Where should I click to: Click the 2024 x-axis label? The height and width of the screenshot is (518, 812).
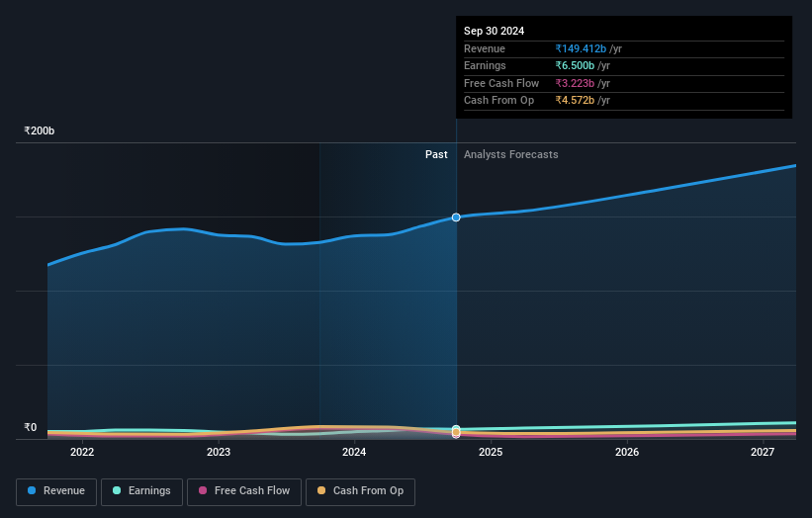(x=354, y=452)
